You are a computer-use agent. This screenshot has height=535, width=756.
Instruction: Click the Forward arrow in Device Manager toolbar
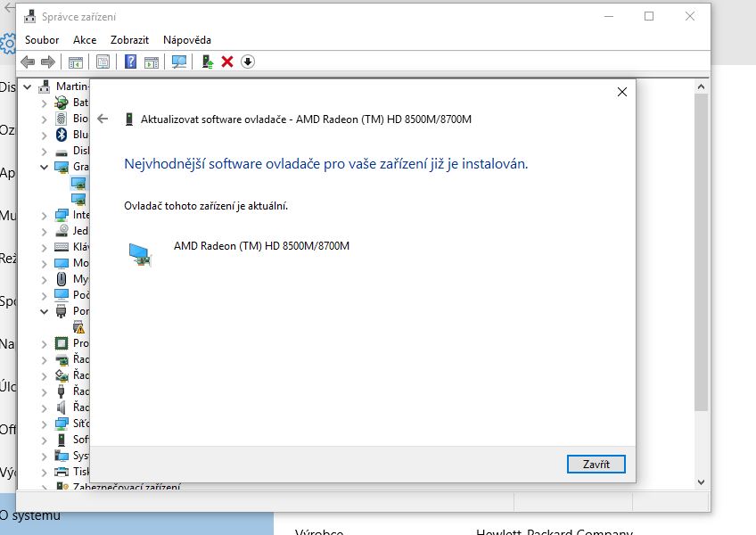click(x=48, y=62)
